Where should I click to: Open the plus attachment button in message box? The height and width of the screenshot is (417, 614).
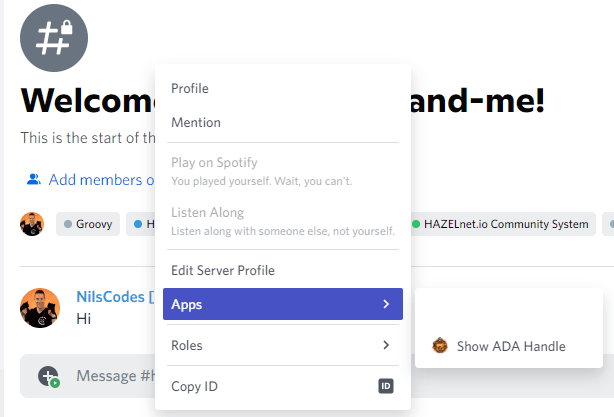tap(48, 376)
